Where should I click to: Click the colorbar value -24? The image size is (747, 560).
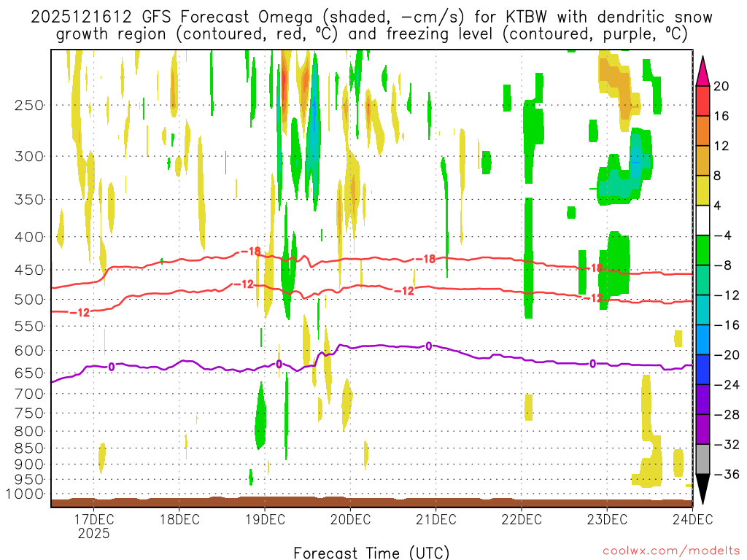point(727,385)
